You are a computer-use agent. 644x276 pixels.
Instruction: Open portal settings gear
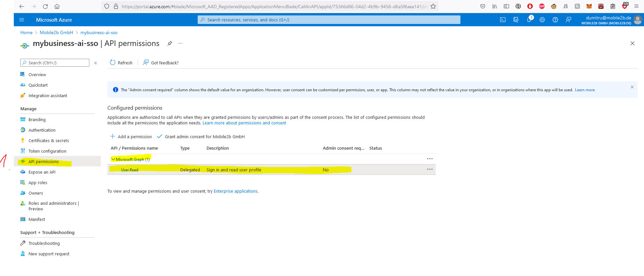click(542, 20)
